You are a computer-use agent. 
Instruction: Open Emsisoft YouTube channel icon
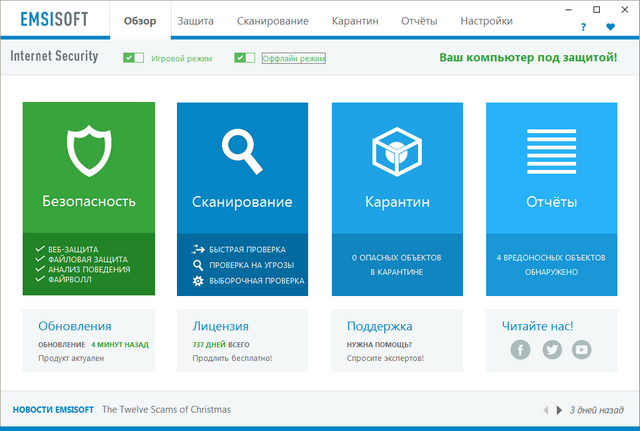pos(581,350)
